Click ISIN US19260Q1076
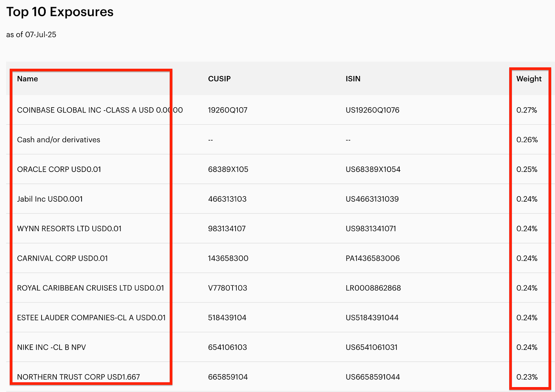 tap(372, 110)
